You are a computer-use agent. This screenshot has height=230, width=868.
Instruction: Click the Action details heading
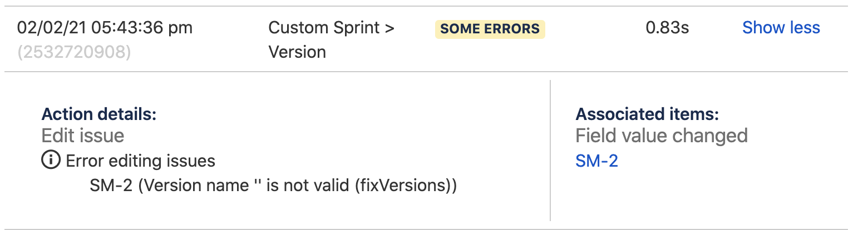click(99, 114)
